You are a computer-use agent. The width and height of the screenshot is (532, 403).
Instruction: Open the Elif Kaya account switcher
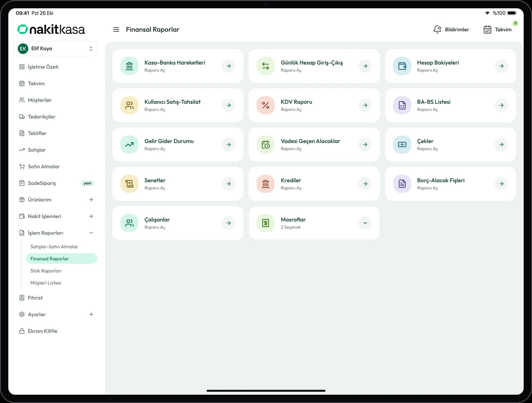pyautogui.click(x=56, y=49)
